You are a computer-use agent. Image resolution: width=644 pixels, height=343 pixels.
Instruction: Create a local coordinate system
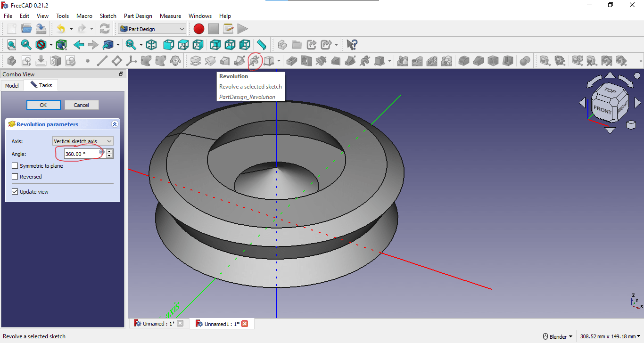click(x=132, y=61)
